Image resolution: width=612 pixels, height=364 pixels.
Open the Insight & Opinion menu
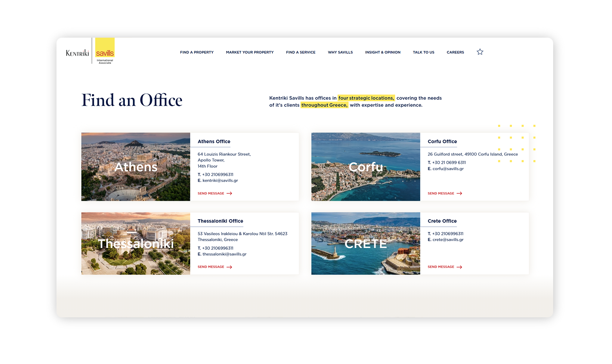(382, 52)
